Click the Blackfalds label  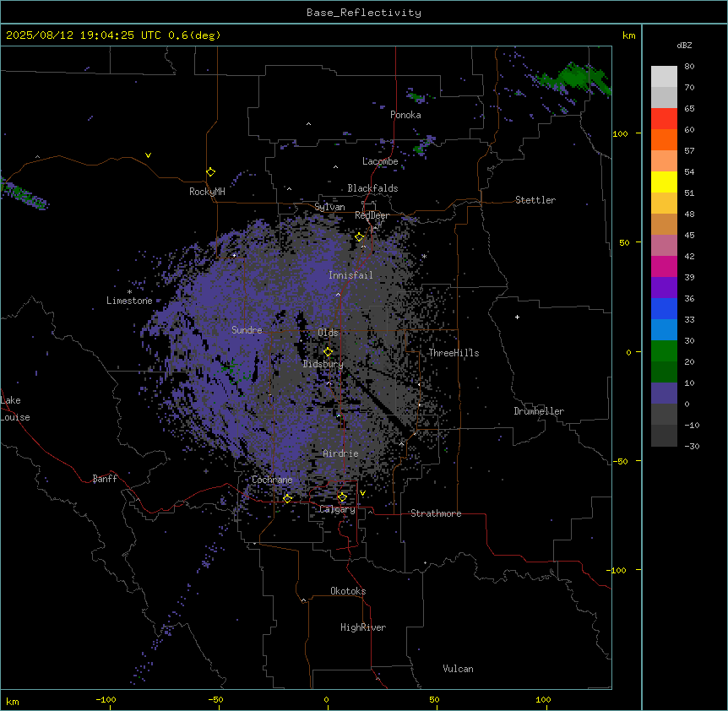pos(372,188)
